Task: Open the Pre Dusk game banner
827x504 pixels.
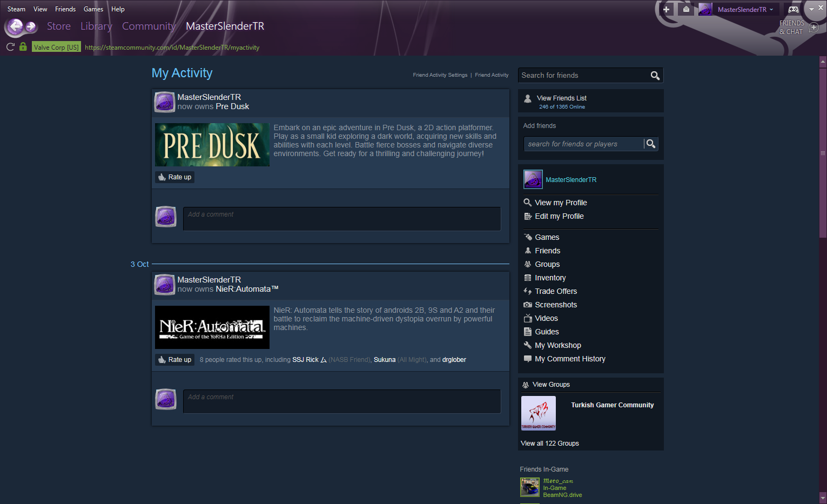Action: (x=212, y=145)
